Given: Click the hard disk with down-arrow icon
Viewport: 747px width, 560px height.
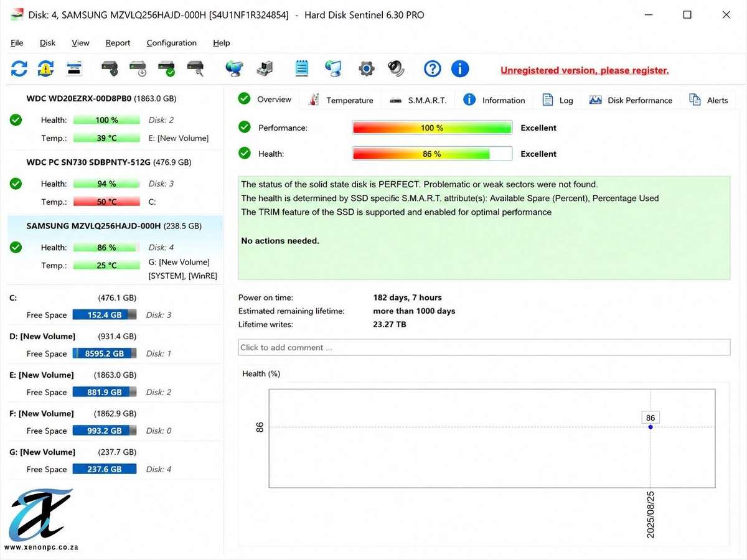Looking at the screenshot, I should click(x=138, y=68).
